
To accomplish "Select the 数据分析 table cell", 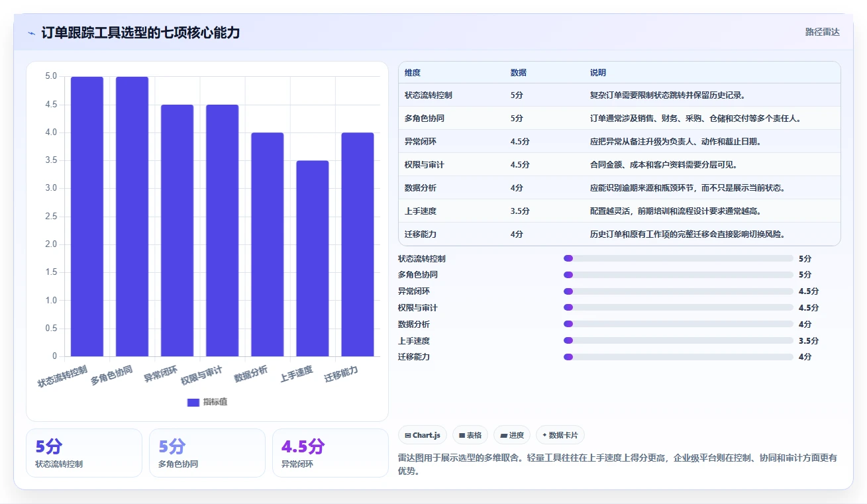I will coord(421,188).
